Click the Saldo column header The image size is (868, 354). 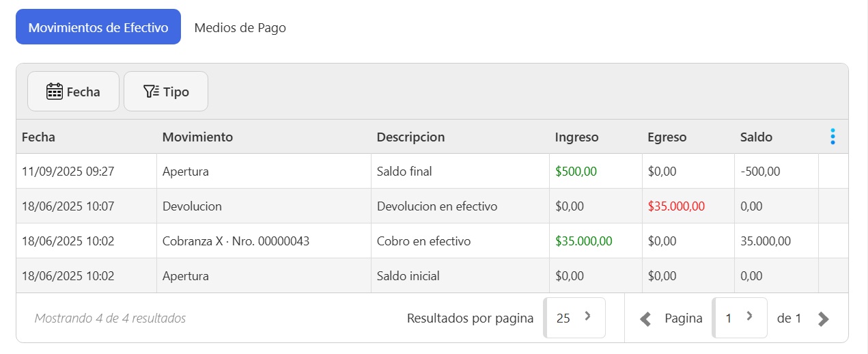click(x=756, y=137)
